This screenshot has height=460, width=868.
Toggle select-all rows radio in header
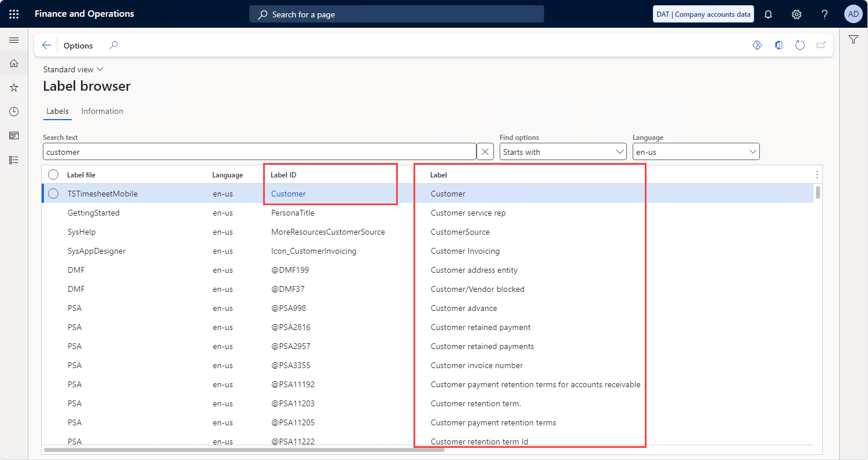tap(53, 175)
